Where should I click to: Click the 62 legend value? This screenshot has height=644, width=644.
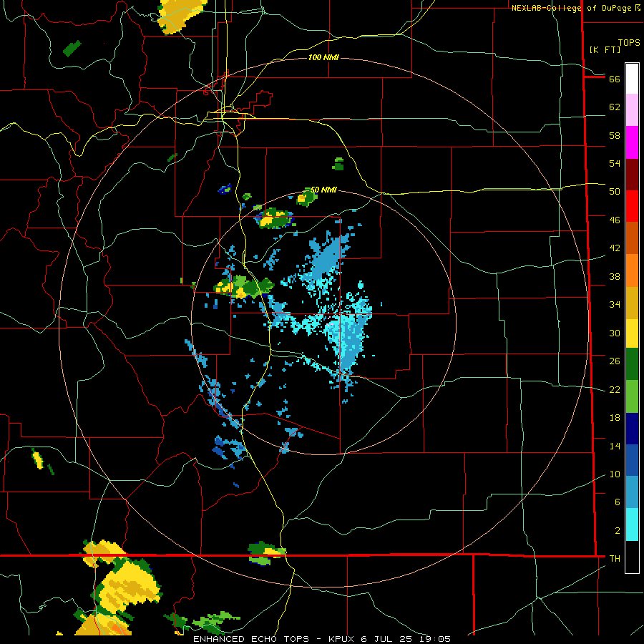pyautogui.click(x=615, y=107)
